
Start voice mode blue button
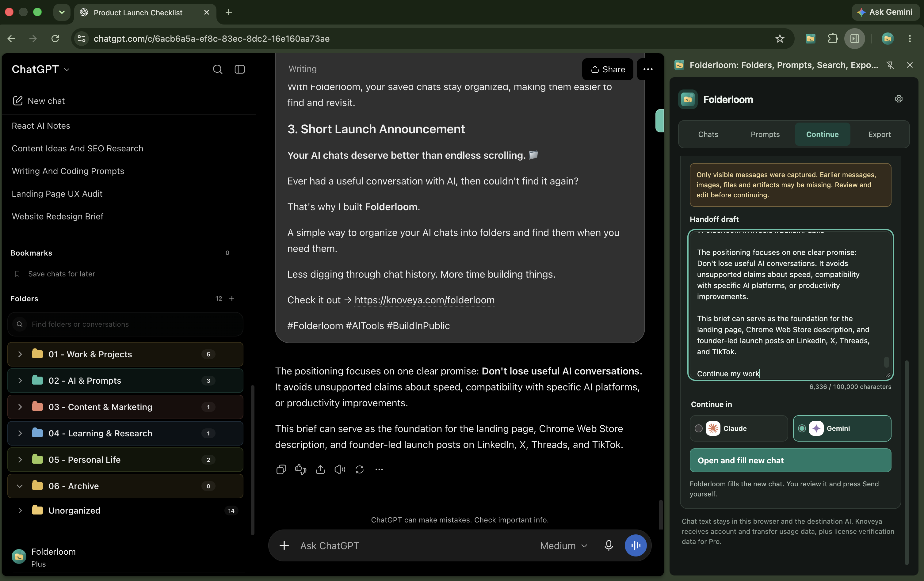(636, 545)
